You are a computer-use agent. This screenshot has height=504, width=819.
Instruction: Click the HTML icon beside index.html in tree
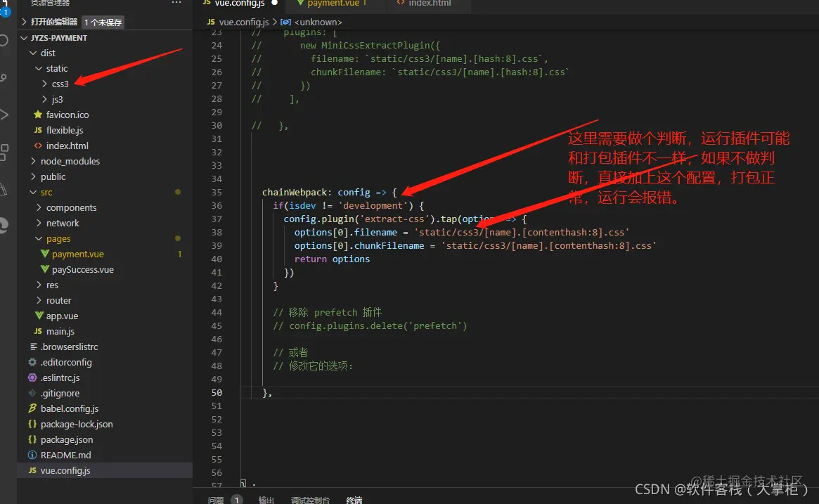pos(37,146)
